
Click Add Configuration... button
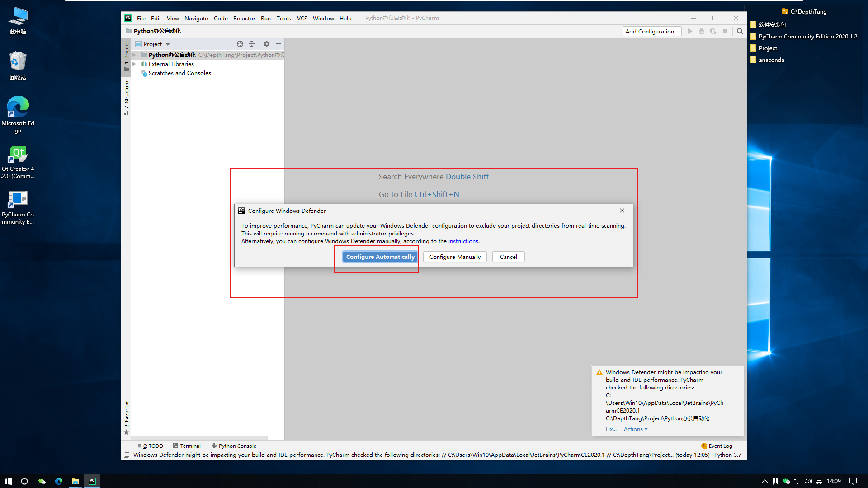(x=651, y=31)
